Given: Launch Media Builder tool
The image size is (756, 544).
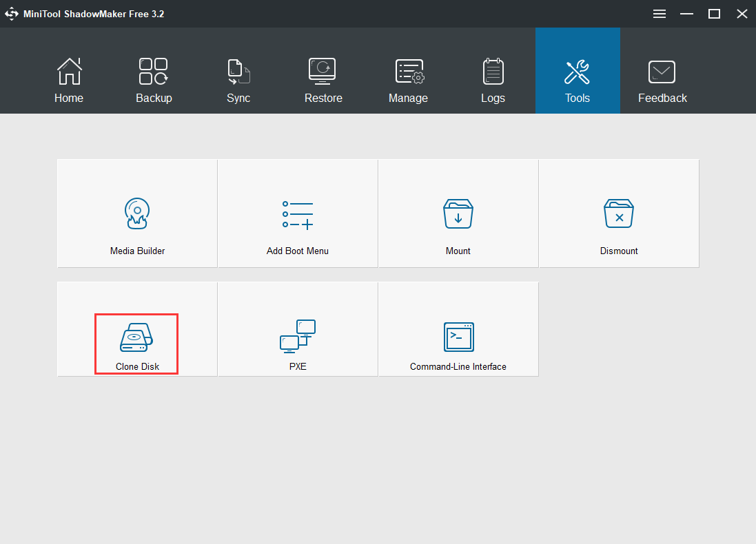Looking at the screenshot, I should pos(137,213).
